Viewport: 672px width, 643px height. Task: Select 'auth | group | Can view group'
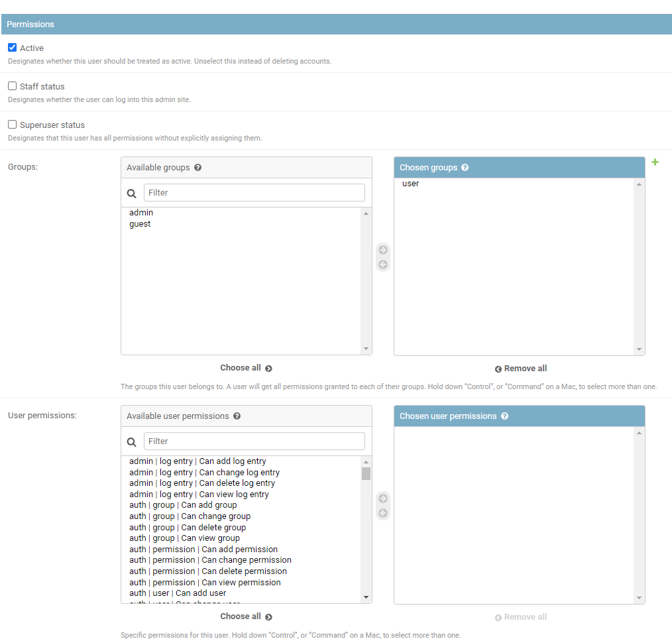point(241,538)
